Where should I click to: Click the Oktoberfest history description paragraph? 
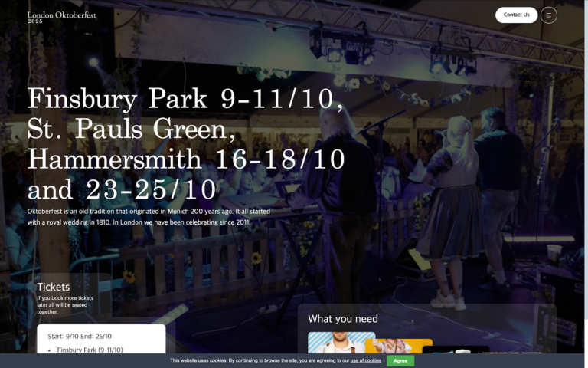point(149,216)
